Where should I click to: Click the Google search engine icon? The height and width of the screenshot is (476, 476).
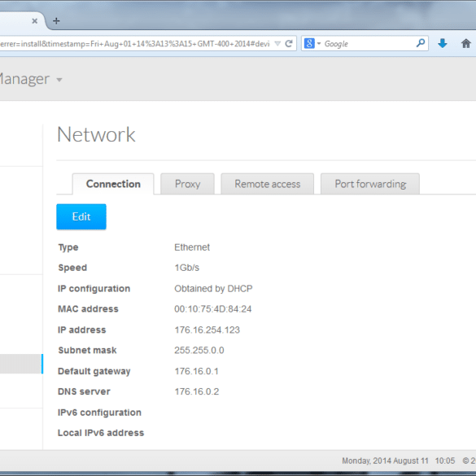(309, 43)
